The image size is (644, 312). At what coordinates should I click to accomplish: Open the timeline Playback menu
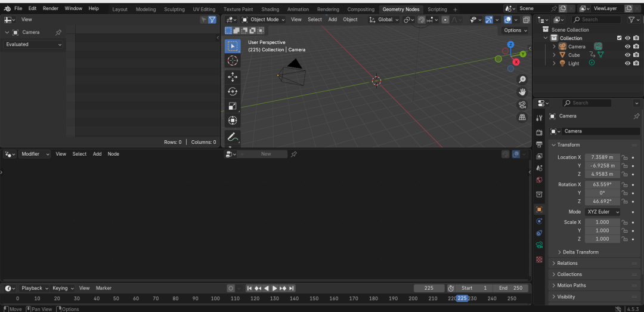(x=35, y=289)
